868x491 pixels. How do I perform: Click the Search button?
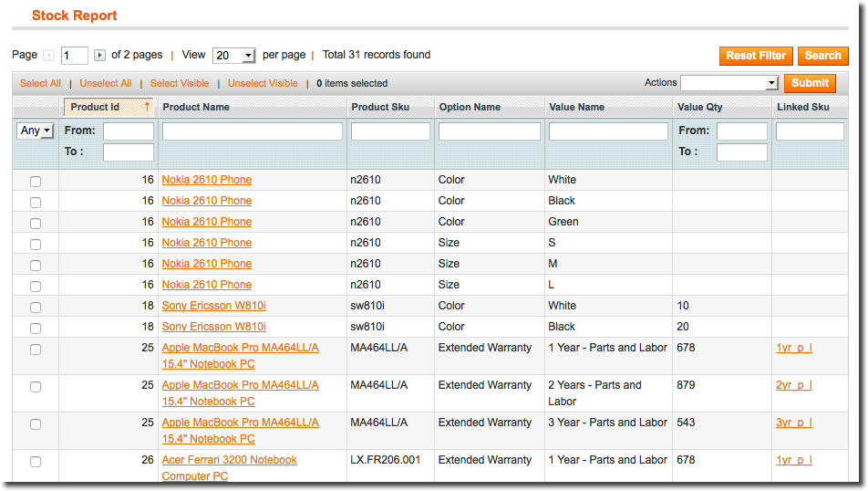[x=823, y=56]
